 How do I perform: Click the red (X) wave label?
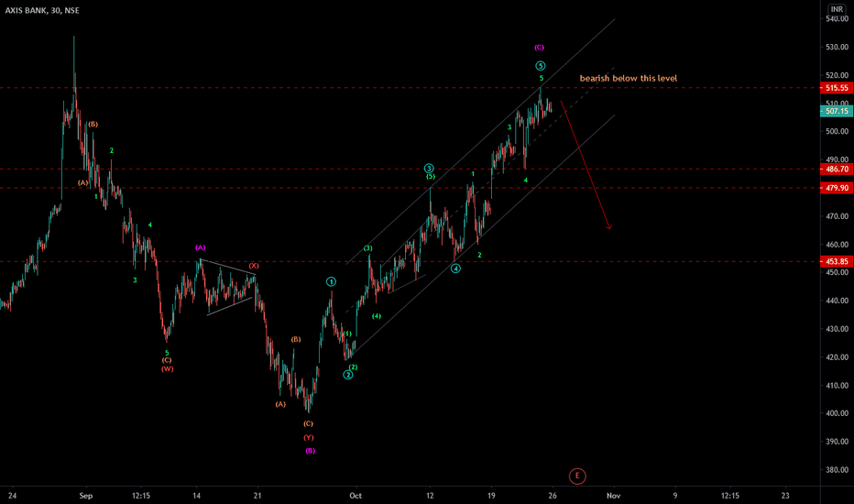[x=254, y=266]
